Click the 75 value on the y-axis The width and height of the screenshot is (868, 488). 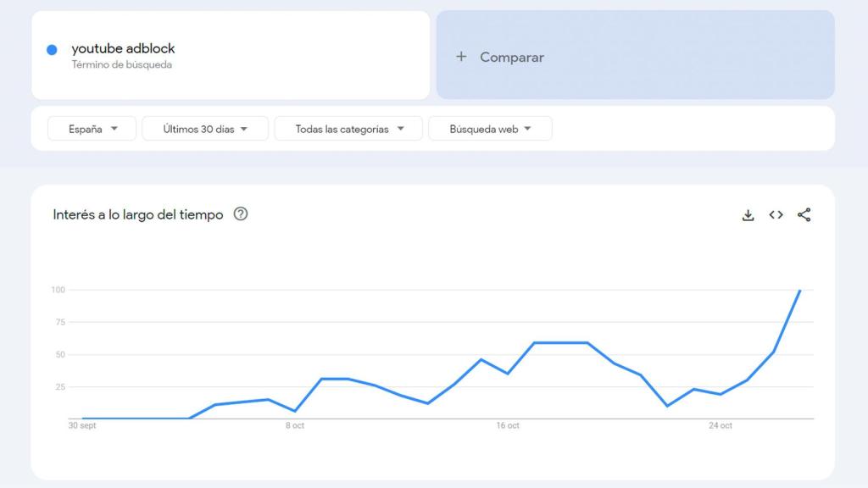coord(60,322)
